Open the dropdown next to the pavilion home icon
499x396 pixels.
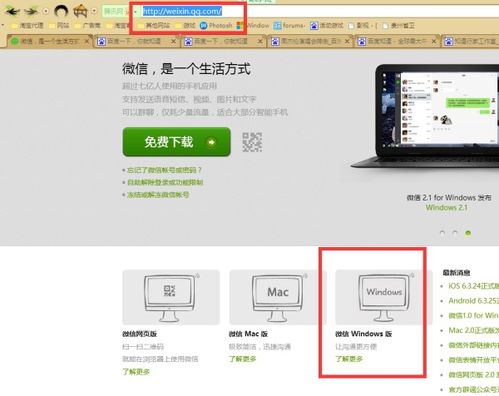click(x=94, y=11)
